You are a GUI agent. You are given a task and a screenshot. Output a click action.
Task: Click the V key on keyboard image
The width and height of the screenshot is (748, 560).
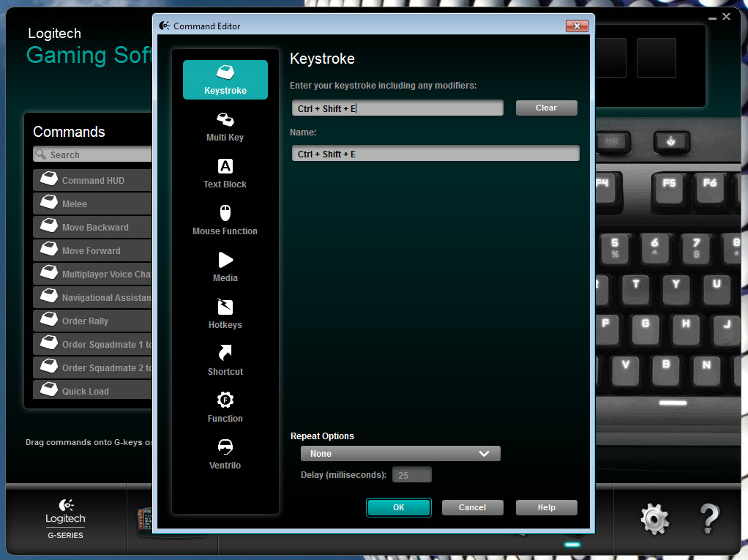pos(625,370)
